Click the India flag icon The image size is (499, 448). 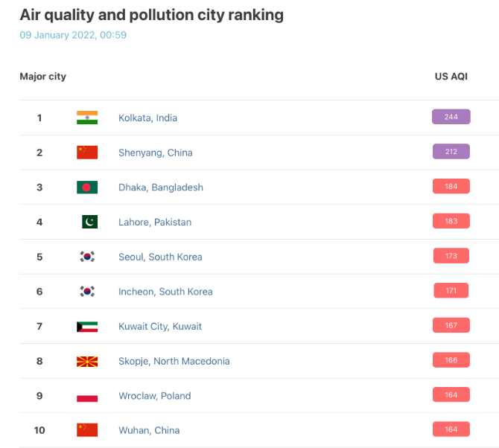tap(87, 118)
